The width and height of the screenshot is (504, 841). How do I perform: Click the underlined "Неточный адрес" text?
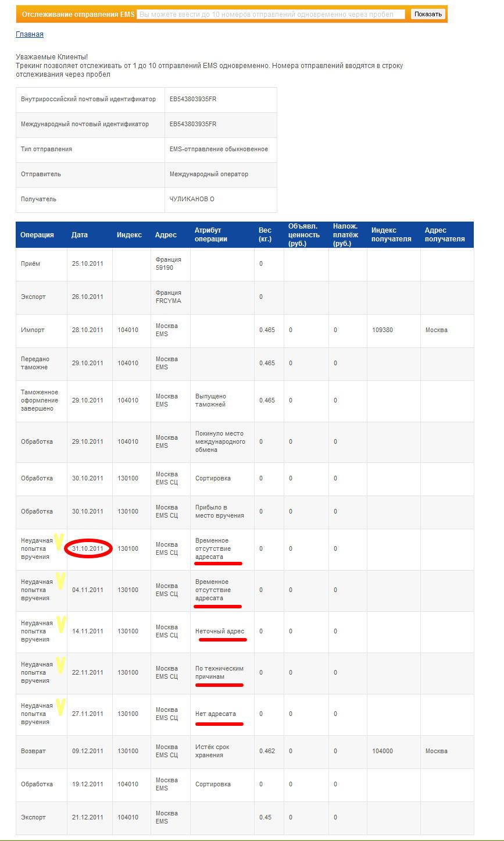click(220, 631)
